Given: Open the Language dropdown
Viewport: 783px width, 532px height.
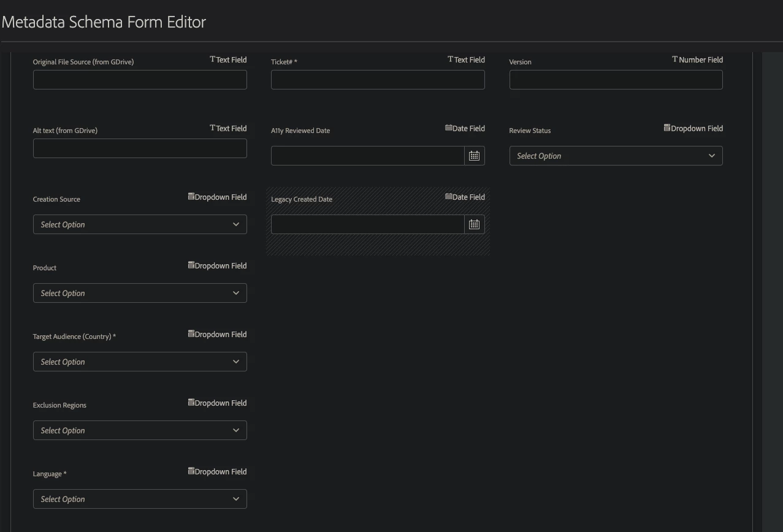Looking at the screenshot, I should (x=140, y=499).
